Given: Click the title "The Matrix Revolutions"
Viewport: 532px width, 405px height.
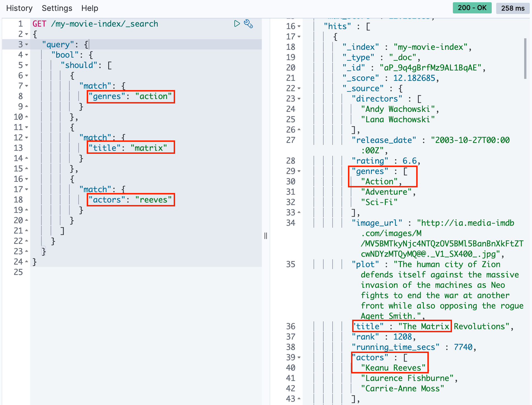Looking at the screenshot, I should click(454, 326).
